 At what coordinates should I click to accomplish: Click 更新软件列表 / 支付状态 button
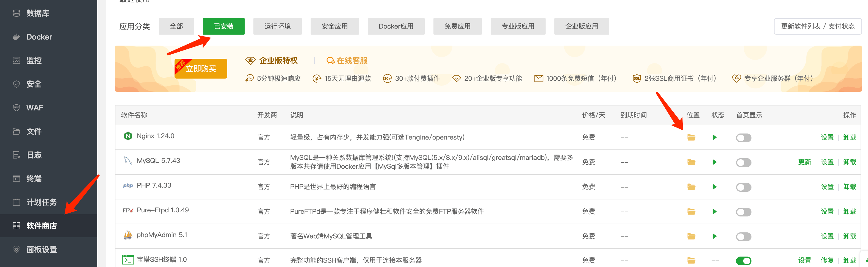coord(817,26)
